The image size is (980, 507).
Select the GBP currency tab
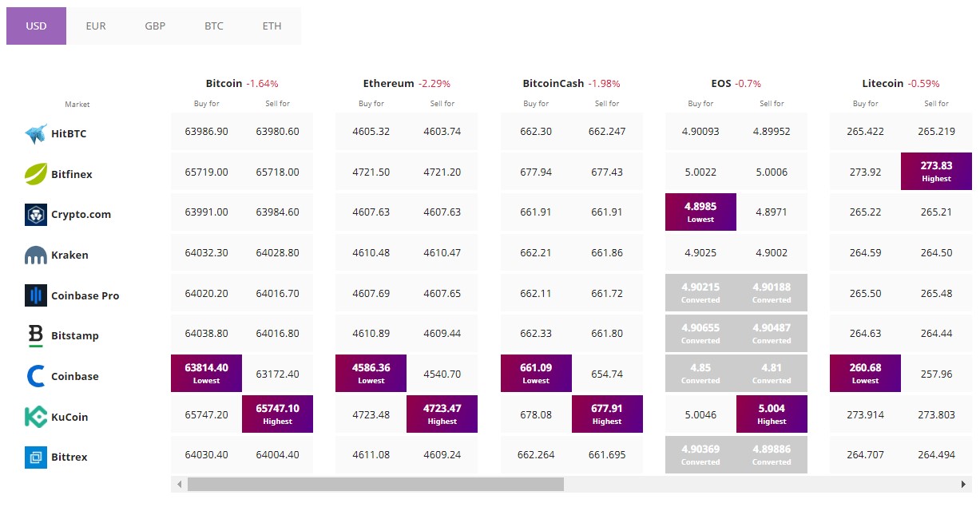tap(155, 26)
